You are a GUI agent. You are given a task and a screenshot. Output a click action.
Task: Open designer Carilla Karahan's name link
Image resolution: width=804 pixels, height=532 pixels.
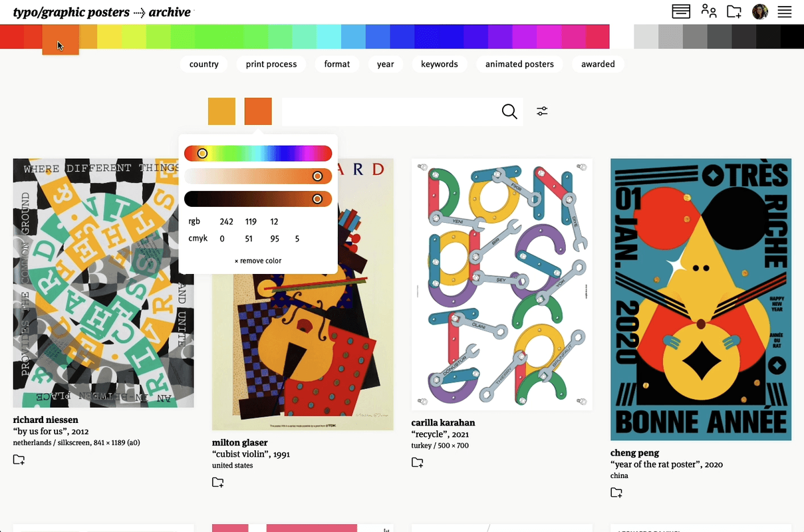point(444,422)
